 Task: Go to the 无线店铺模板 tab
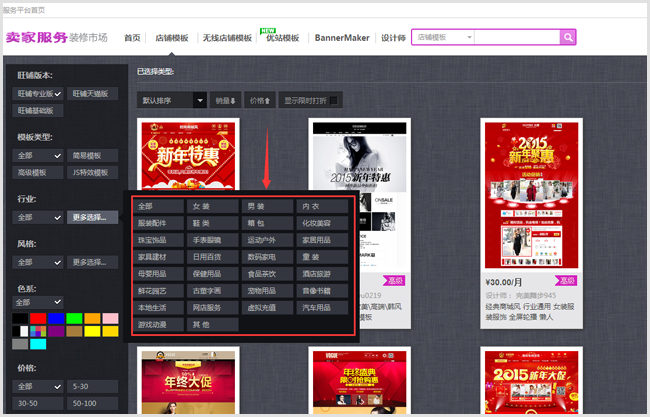[x=227, y=38]
